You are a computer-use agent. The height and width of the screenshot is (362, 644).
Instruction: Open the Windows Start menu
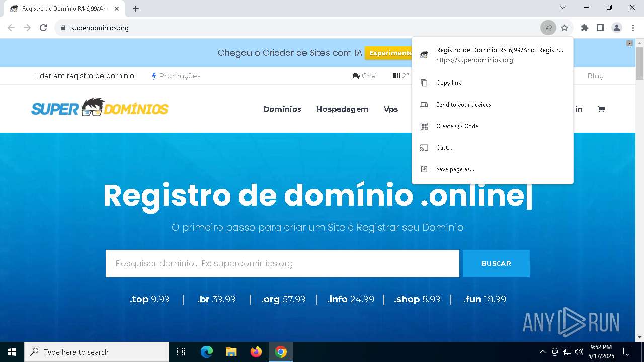tap(12, 352)
